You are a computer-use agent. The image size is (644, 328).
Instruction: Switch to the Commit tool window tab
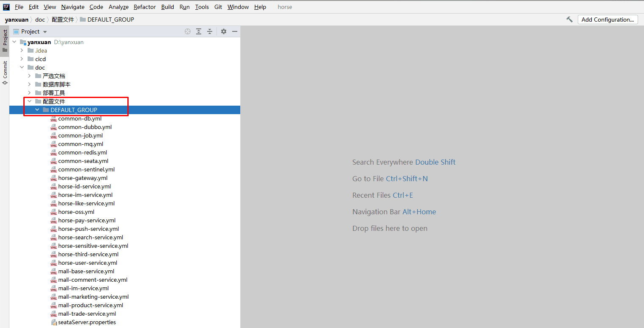point(5,73)
